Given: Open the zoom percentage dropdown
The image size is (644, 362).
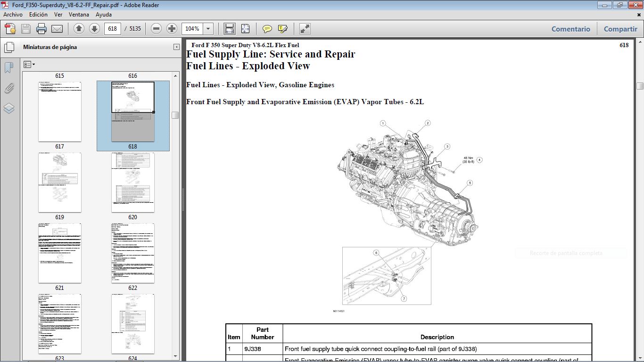Looking at the screenshot, I should (x=208, y=29).
